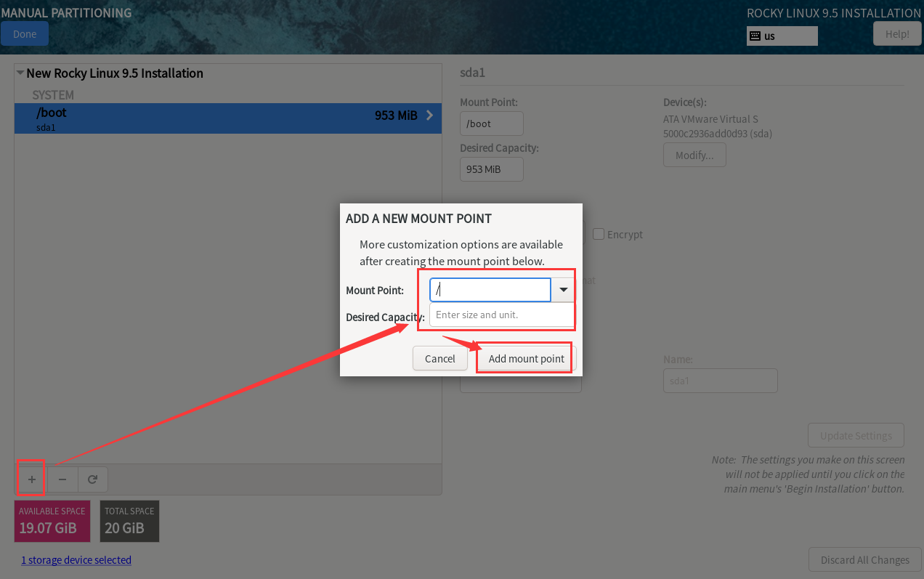Open the Mount Point dropdown arrow in dialog
The width and height of the screenshot is (924, 579).
[x=563, y=290]
